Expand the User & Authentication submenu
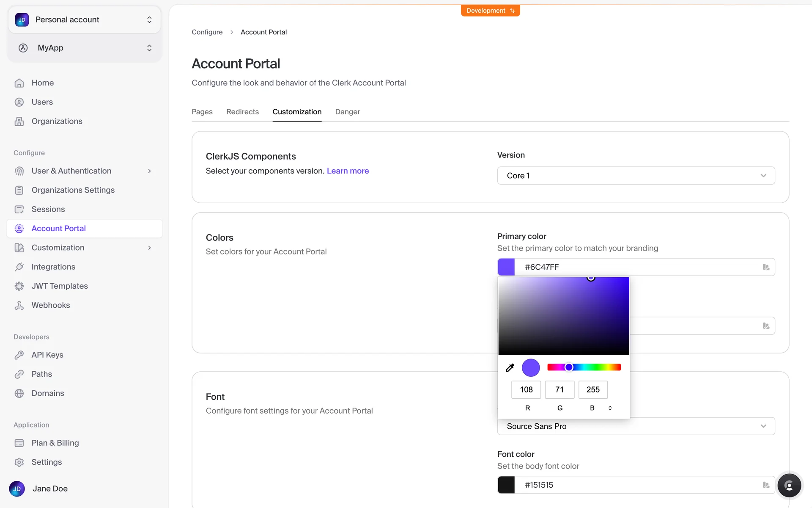This screenshot has height=508, width=812. pos(149,171)
